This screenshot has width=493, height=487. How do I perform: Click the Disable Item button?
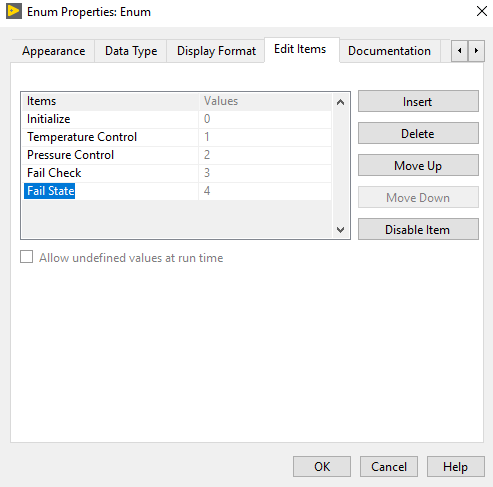(x=418, y=229)
